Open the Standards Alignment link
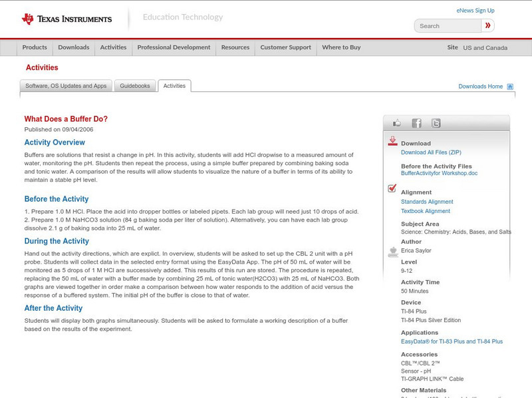The height and width of the screenshot is (398, 532). 427,202
